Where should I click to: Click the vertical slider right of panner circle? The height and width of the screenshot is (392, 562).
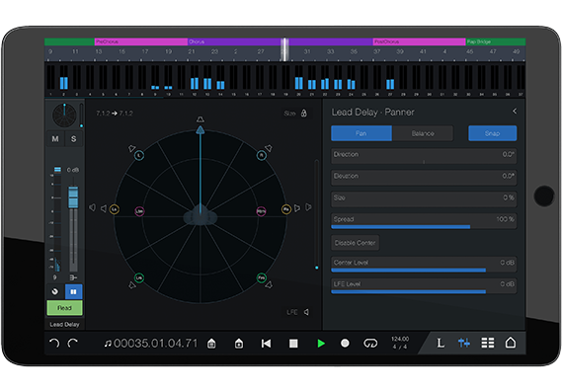point(316,214)
